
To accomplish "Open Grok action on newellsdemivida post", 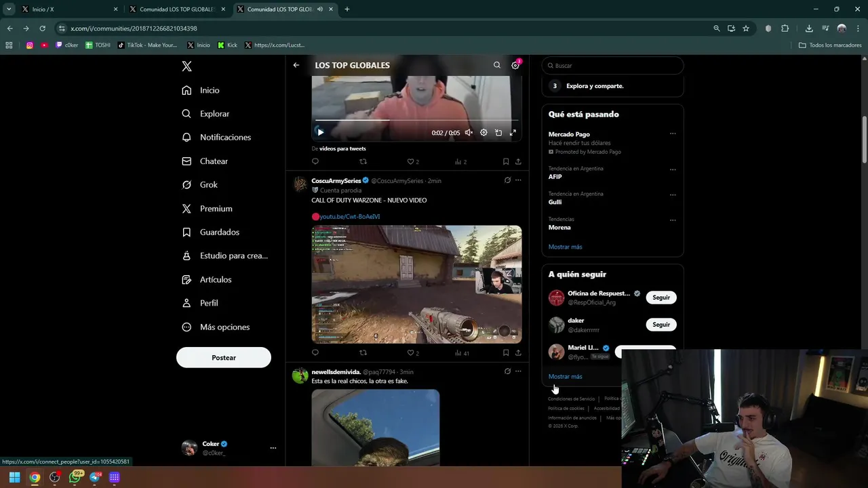I will (x=507, y=371).
